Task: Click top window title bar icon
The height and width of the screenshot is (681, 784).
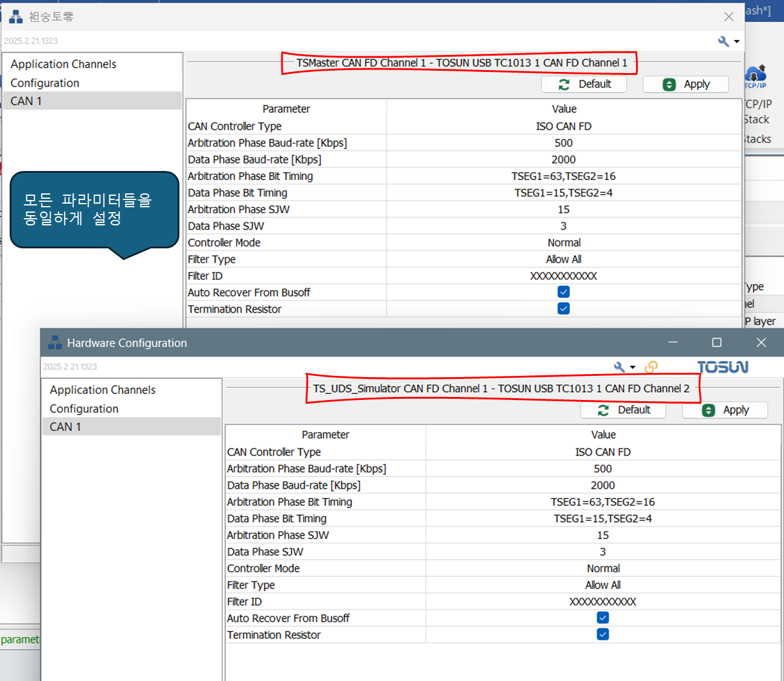Action: point(16,16)
